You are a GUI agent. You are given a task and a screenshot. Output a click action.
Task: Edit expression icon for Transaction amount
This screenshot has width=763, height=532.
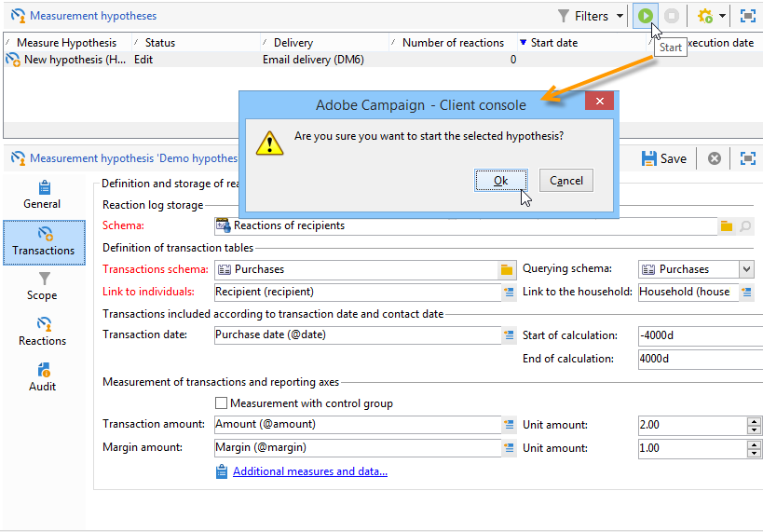[x=509, y=425]
